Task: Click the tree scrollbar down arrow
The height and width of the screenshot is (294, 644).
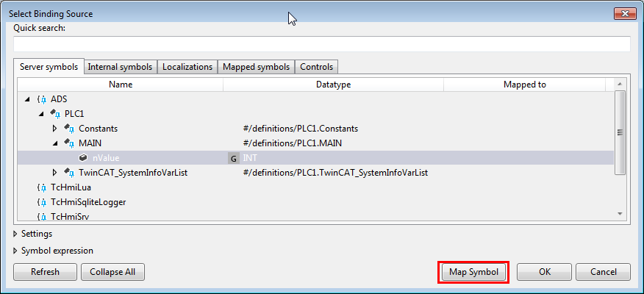Action: pyautogui.click(x=620, y=214)
